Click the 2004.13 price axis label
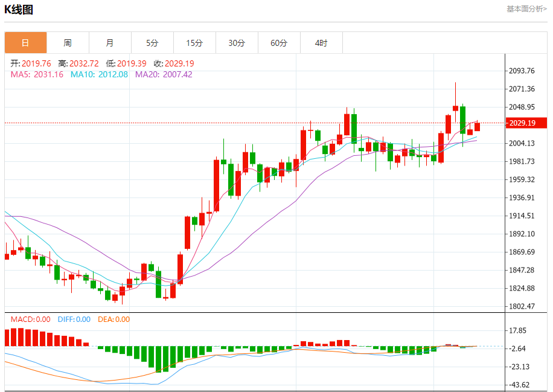 [x=522, y=143]
